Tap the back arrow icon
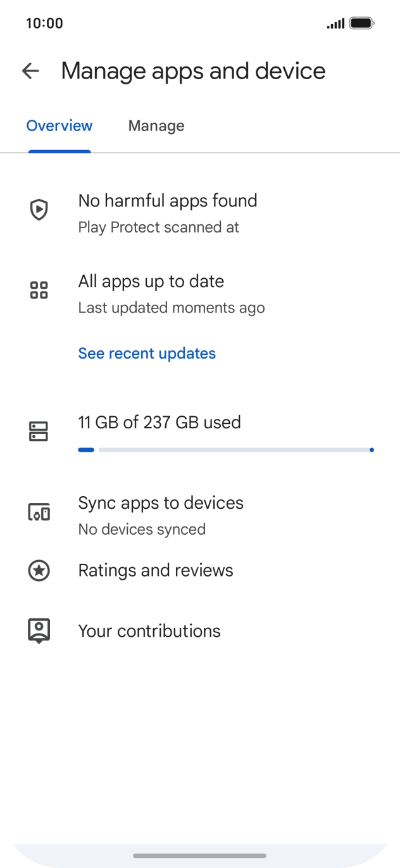Viewport: 400px width, 868px height. click(30, 71)
